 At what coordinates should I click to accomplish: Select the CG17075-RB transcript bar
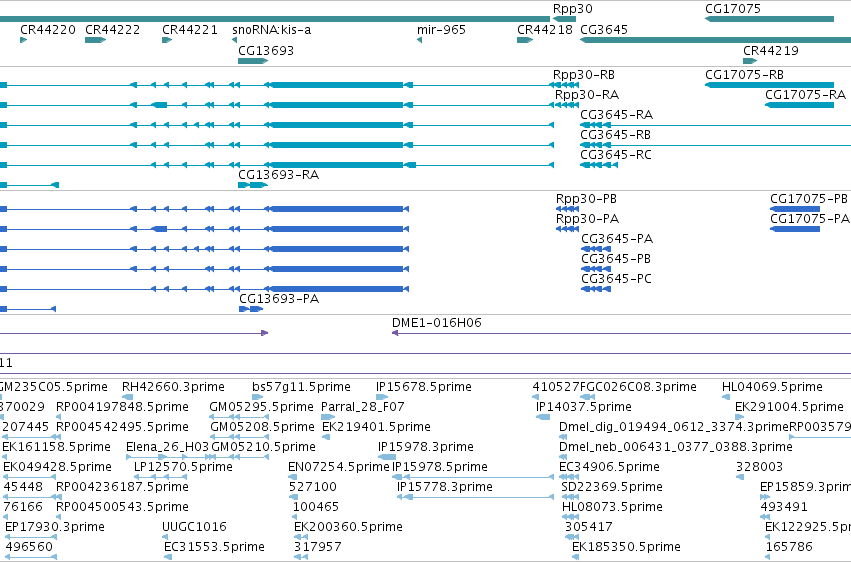click(x=770, y=85)
